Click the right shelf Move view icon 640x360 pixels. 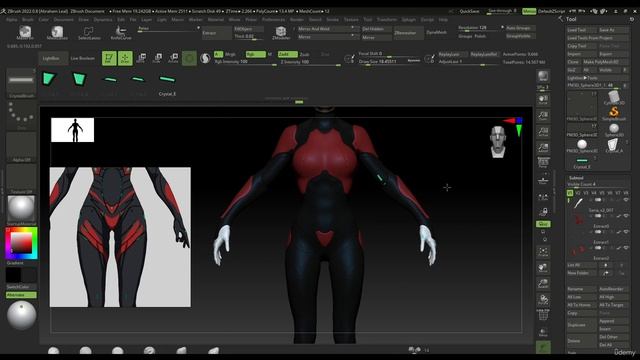coord(543,268)
